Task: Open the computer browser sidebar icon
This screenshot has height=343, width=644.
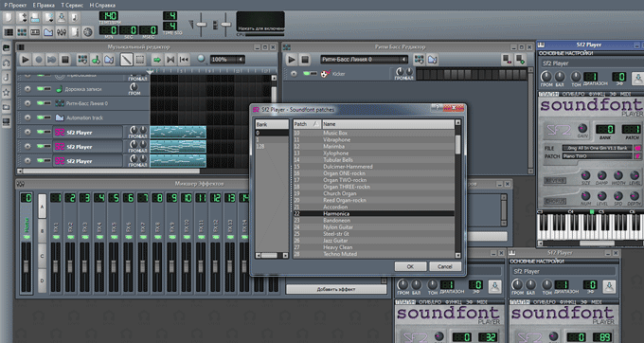Action: [7, 122]
